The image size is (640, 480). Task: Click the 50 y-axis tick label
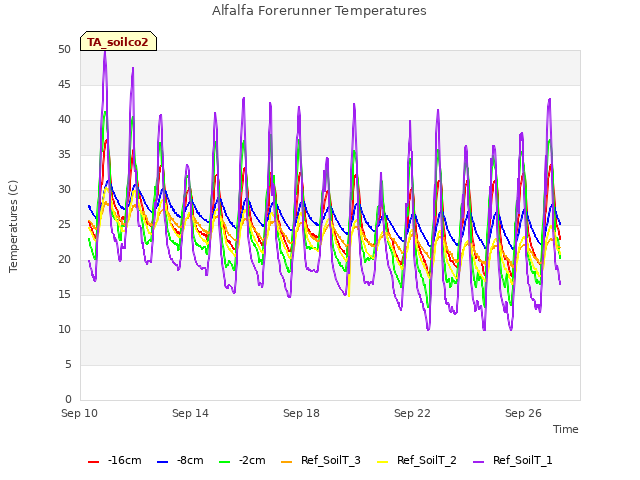click(64, 50)
